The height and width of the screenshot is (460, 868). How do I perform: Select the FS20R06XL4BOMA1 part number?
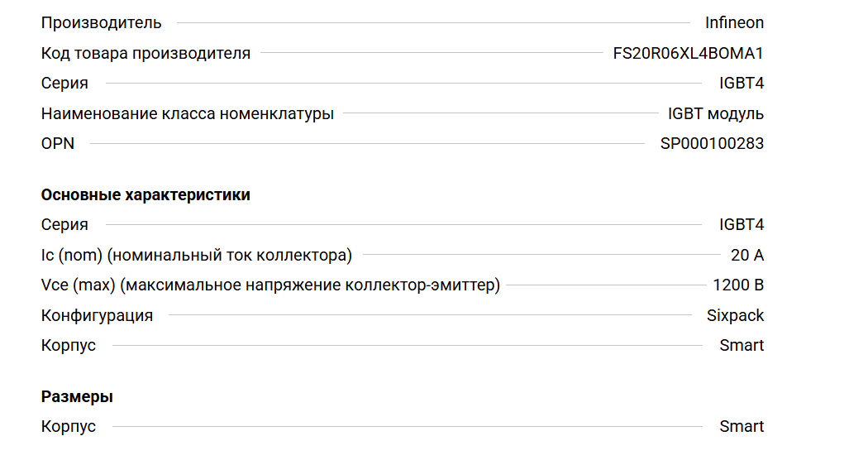point(688,54)
